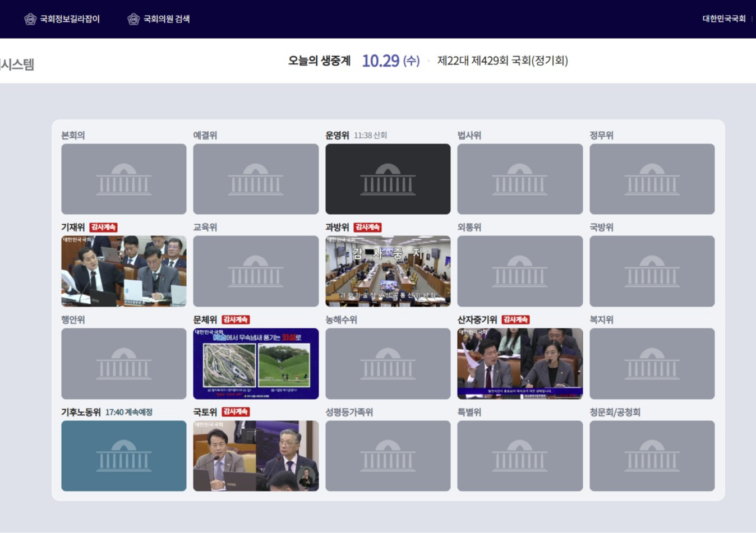This screenshot has width=756, height=533.
Task: Open 국회정보길라잡이 menu item
Action: click(x=70, y=19)
